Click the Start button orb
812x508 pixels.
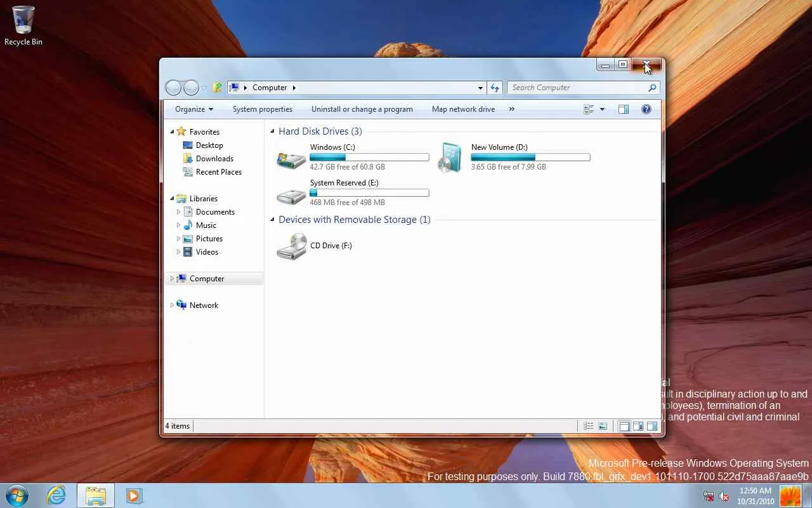(x=16, y=495)
